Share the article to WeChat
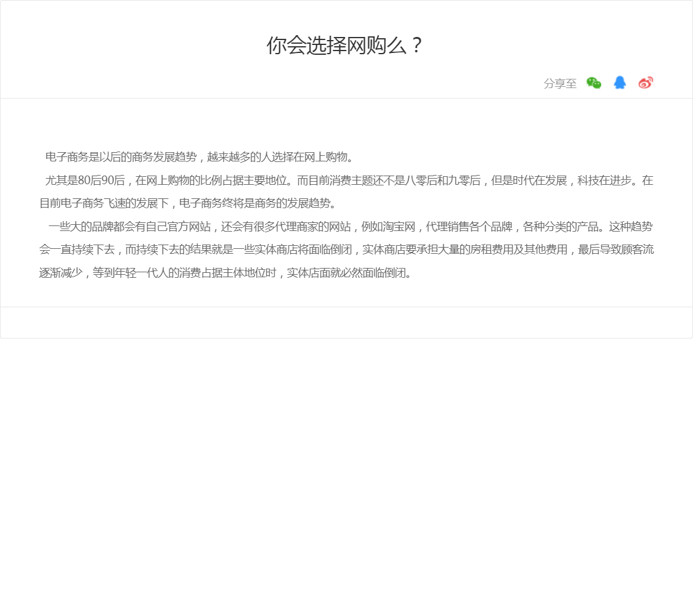The height and width of the screenshot is (616, 693). [594, 83]
